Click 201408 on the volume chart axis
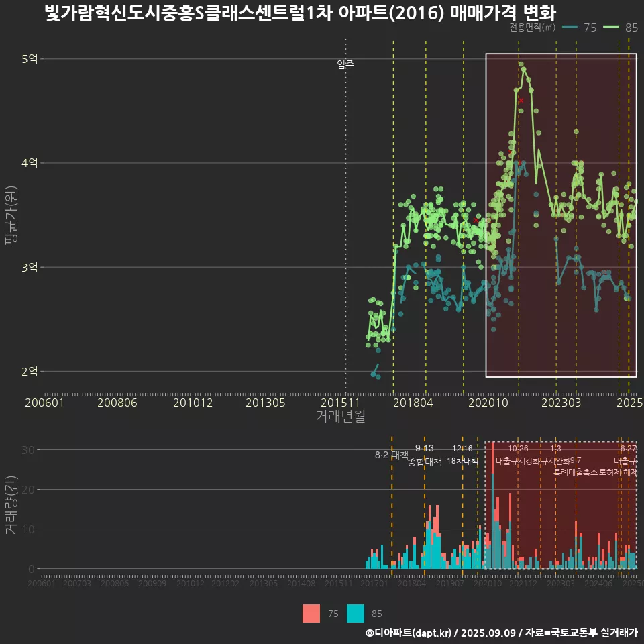Image resolution: width=644 pixels, height=644 pixels. click(x=301, y=583)
